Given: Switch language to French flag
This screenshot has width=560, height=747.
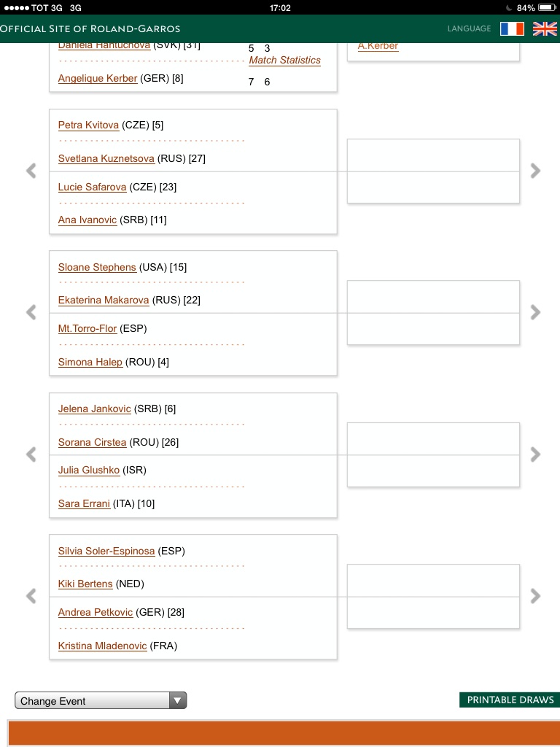Looking at the screenshot, I should (512, 28).
